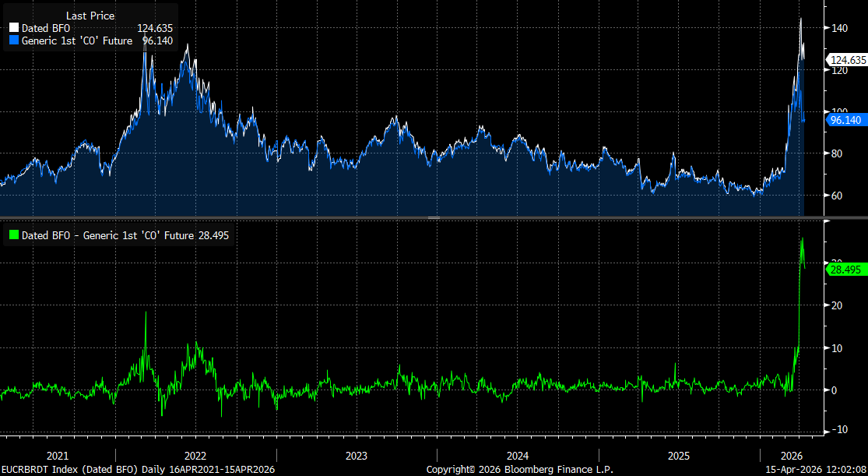Click the Bloomberg Finance L.P. copyright text
Viewport: 868px width, 476px height.
click(x=519, y=470)
